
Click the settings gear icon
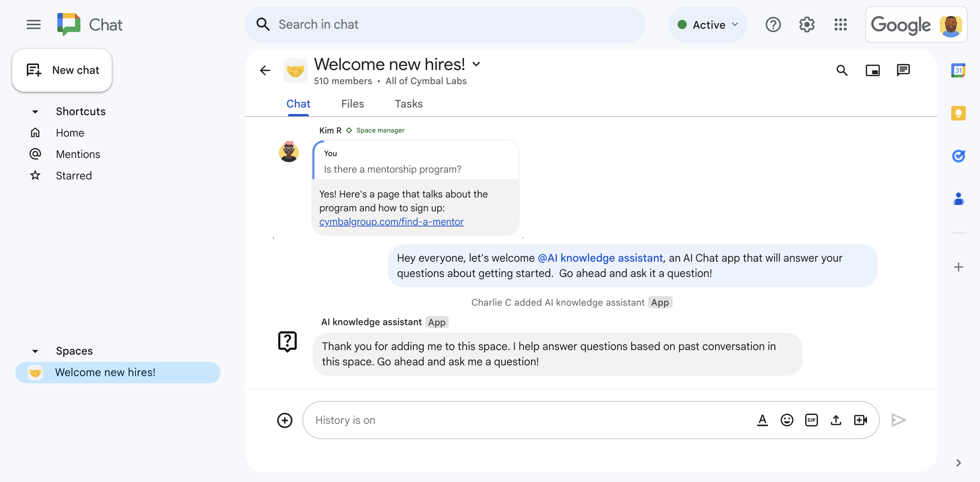click(807, 24)
